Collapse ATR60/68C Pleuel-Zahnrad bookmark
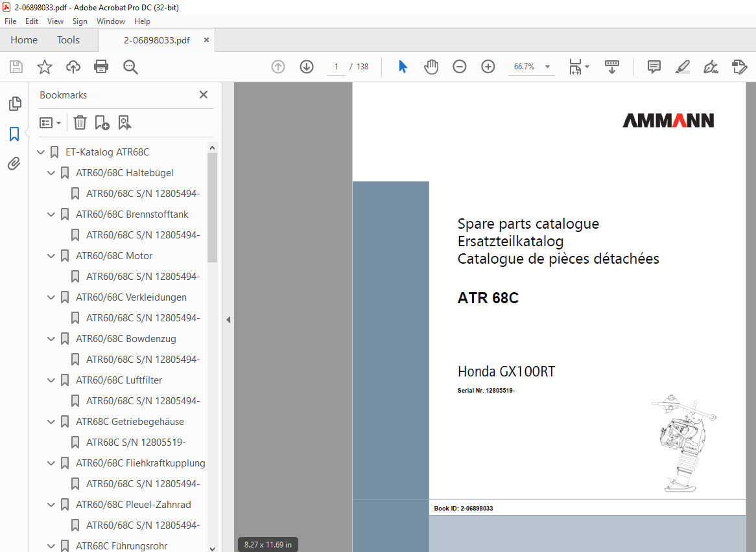The image size is (756, 552). 51,504
